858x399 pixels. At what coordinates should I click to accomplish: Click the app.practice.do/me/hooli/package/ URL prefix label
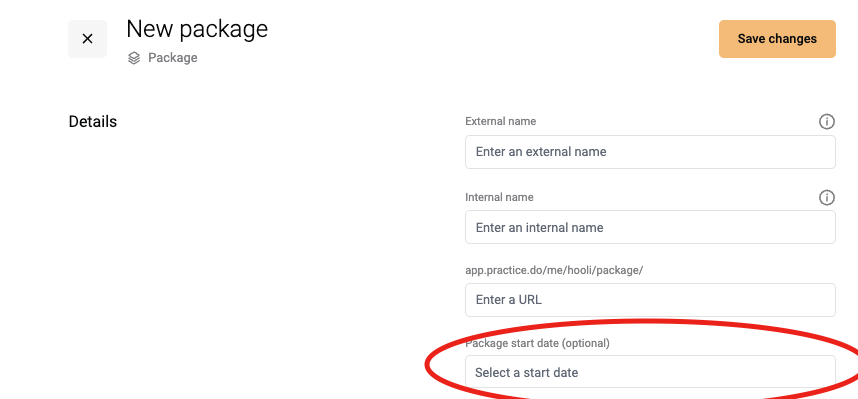554,270
